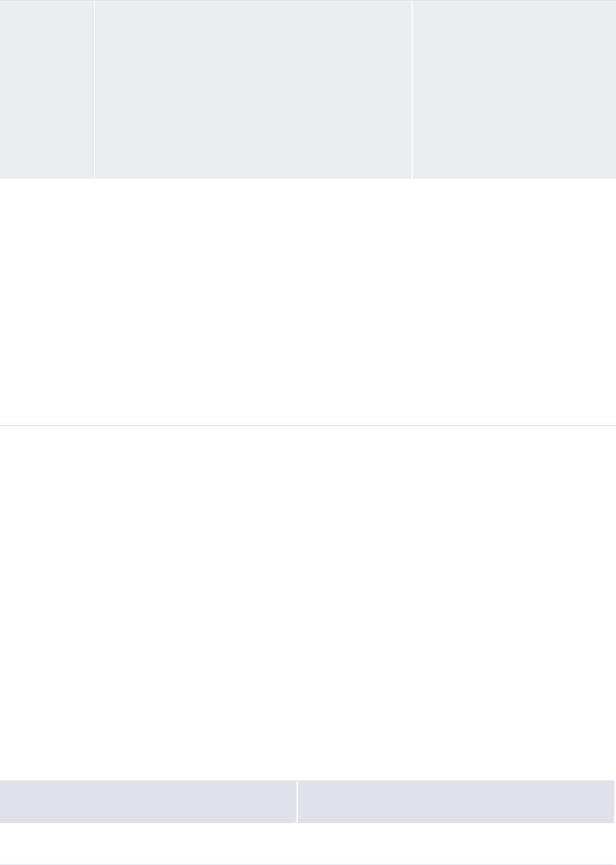Click the empty white area above bottom table header
Viewport: 616px width, 865px height.
(308, 603)
